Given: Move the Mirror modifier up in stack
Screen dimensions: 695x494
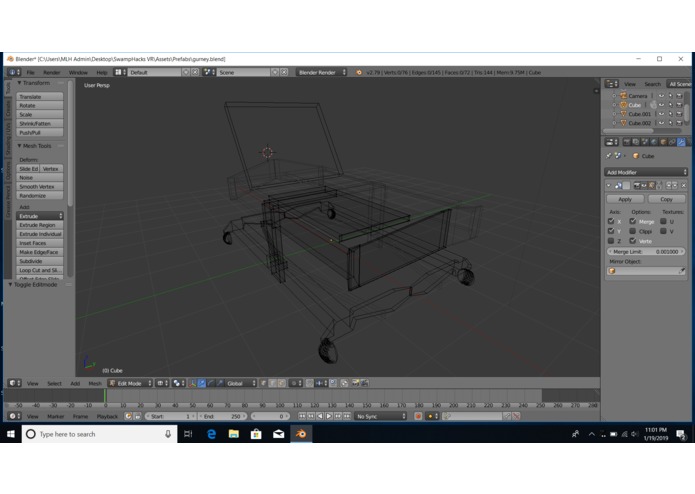Looking at the screenshot, I should pyautogui.click(x=669, y=185).
